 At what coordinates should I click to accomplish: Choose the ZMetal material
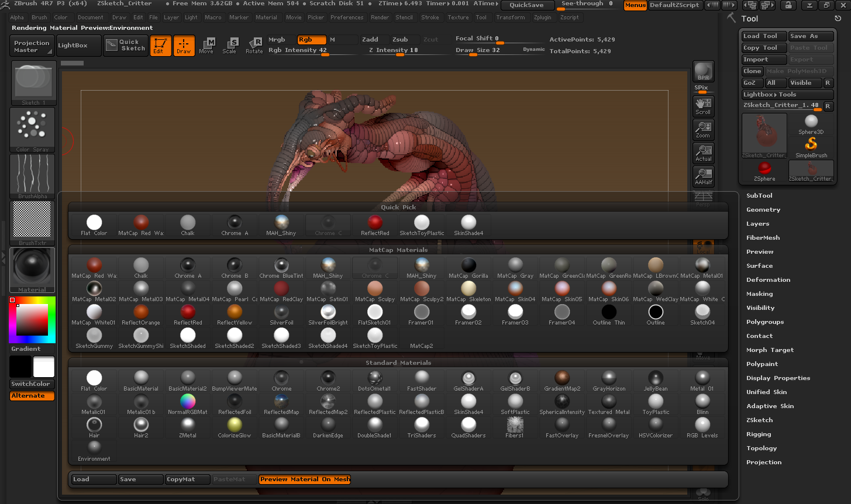pyautogui.click(x=188, y=428)
